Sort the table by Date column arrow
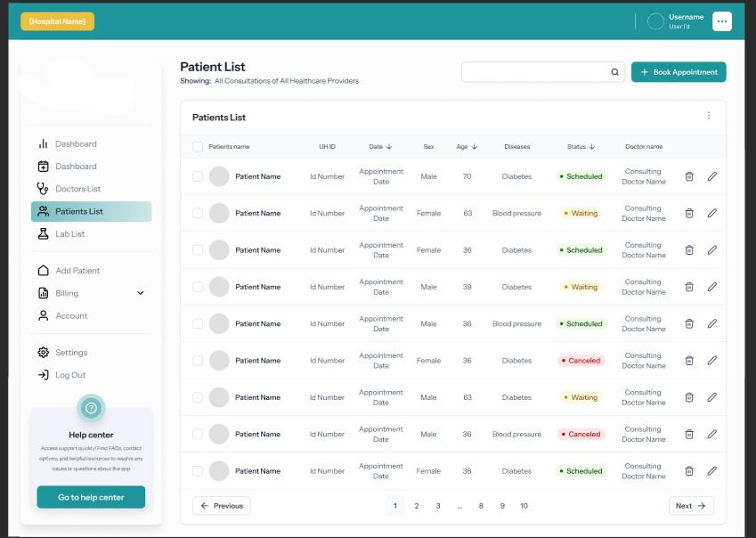The height and width of the screenshot is (538, 756). [389, 147]
